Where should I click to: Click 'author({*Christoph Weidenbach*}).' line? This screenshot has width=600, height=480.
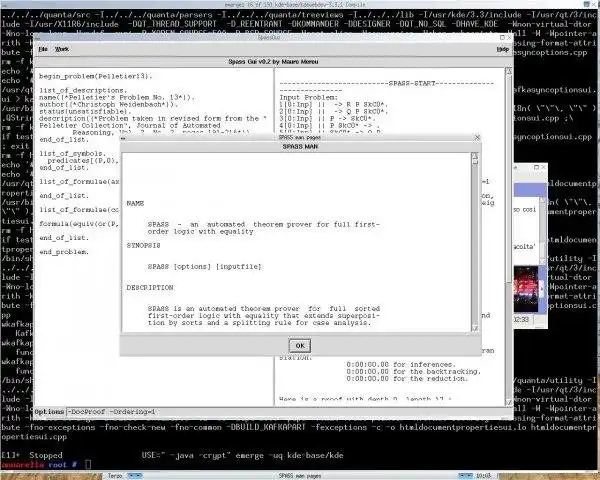(x=108, y=104)
